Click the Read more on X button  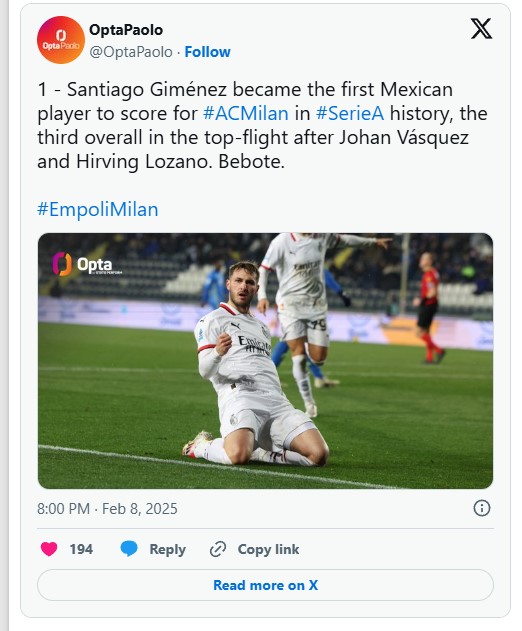(x=265, y=585)
